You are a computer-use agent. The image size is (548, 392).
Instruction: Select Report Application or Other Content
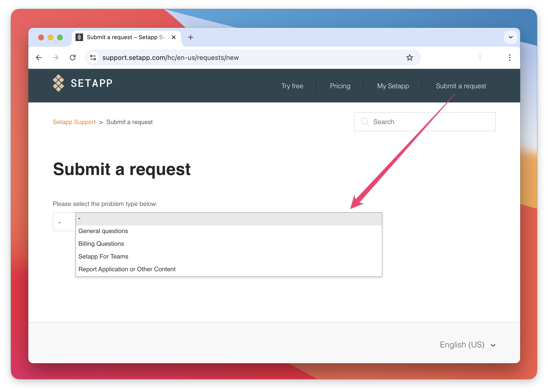(229, 269)
